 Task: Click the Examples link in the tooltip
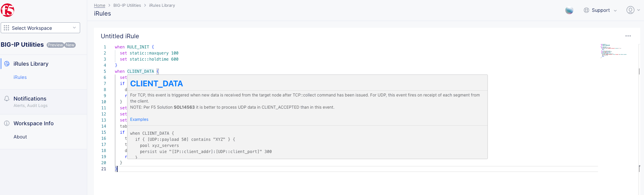point(139,120)
